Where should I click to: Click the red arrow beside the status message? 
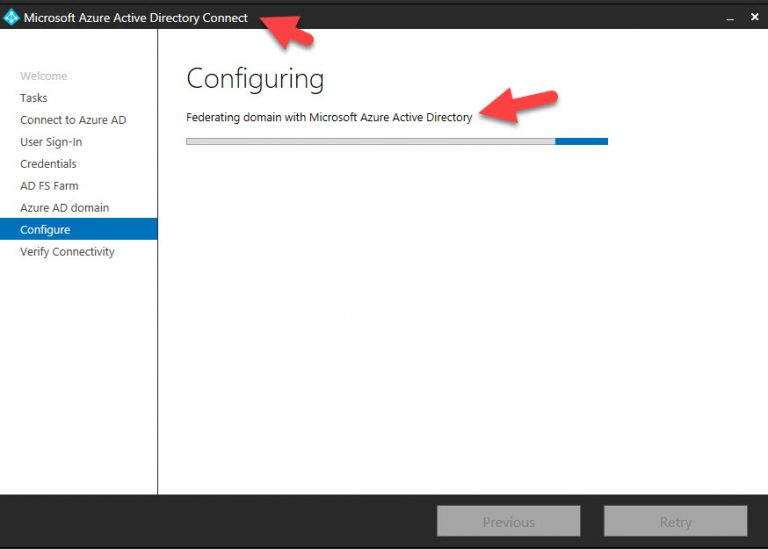point(518,105)
